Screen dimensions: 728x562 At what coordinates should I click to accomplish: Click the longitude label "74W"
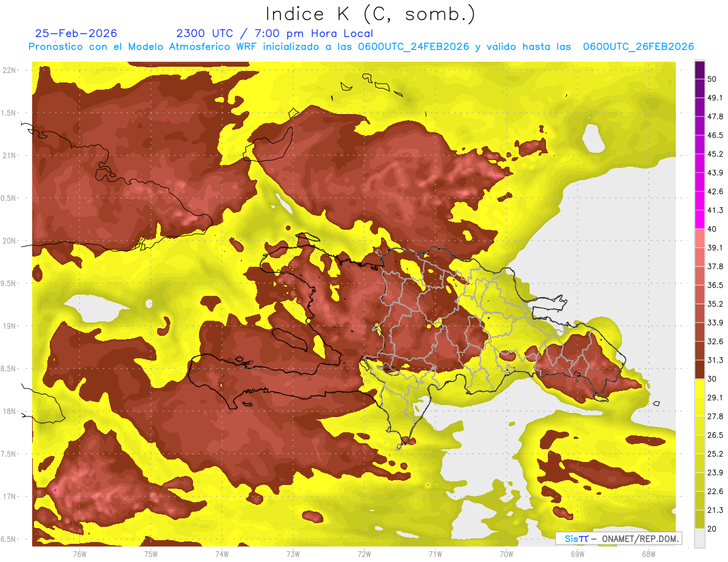(221, 554)
